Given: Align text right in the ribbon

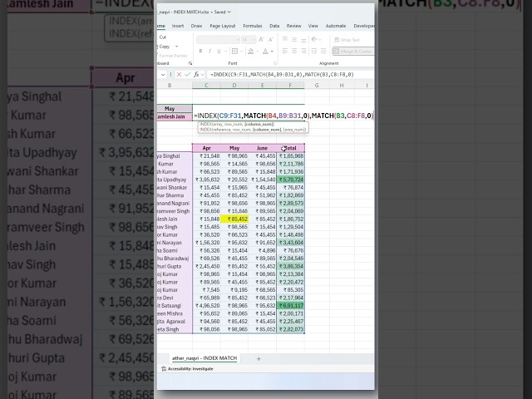Looking at the screenshot, I should coord(303,52).
